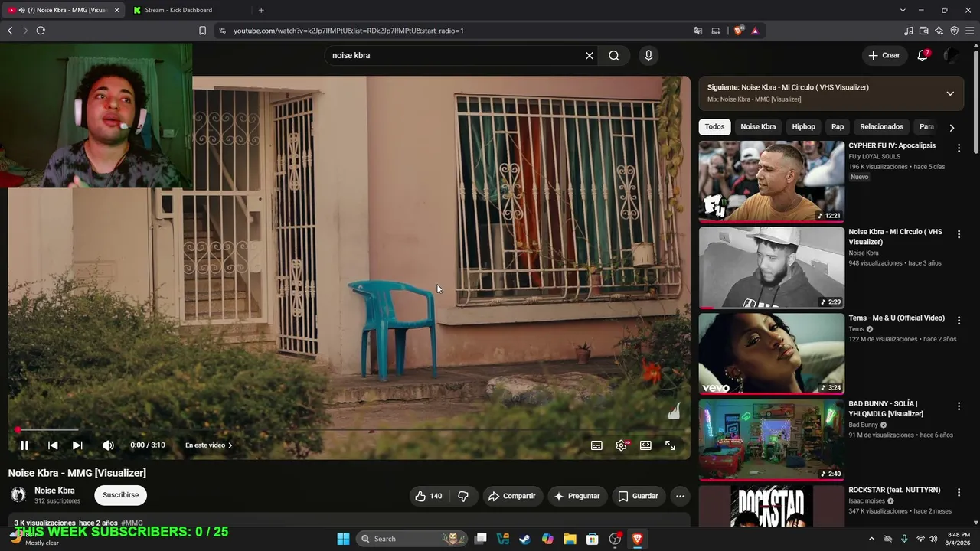
Task: Reload the page
Action: pos(41,31)
